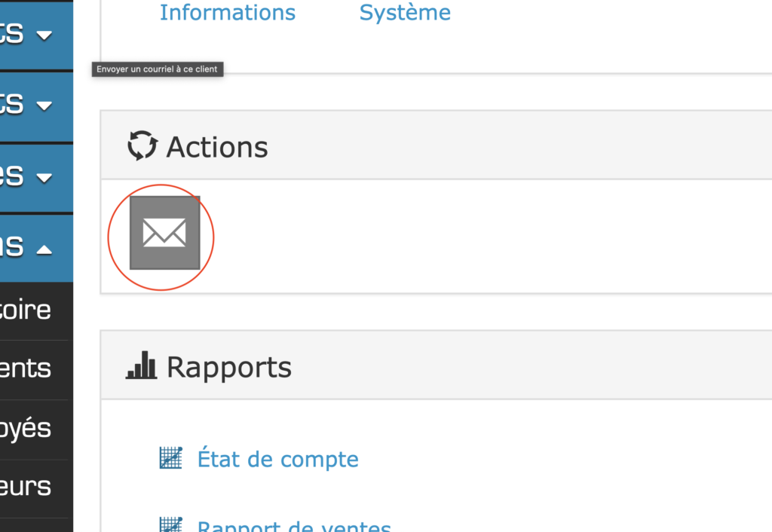Expand the second blue sidebar menu arrow
The image size is (772, 532).
44,105
